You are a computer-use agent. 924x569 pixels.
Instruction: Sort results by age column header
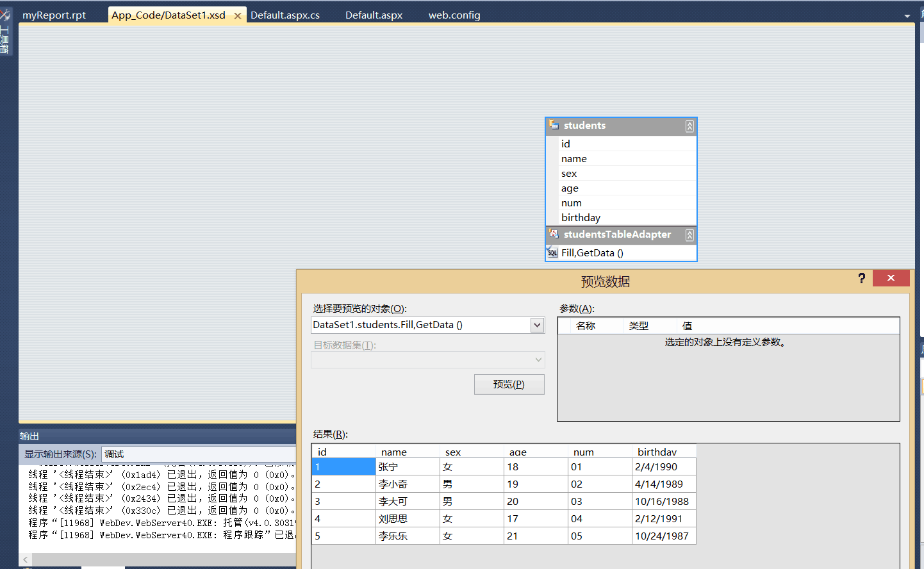point(536,452)
